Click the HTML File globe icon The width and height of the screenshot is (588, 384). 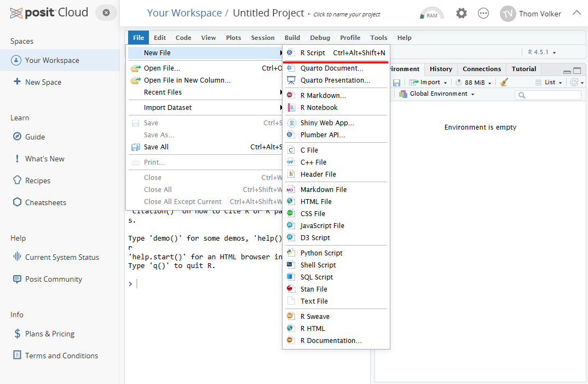290,201
